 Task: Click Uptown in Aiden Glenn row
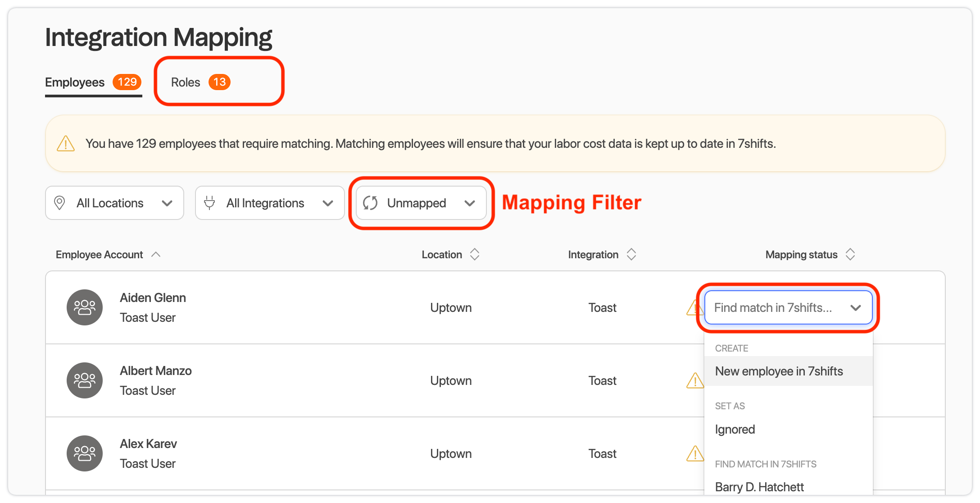(x=451, y=307)
